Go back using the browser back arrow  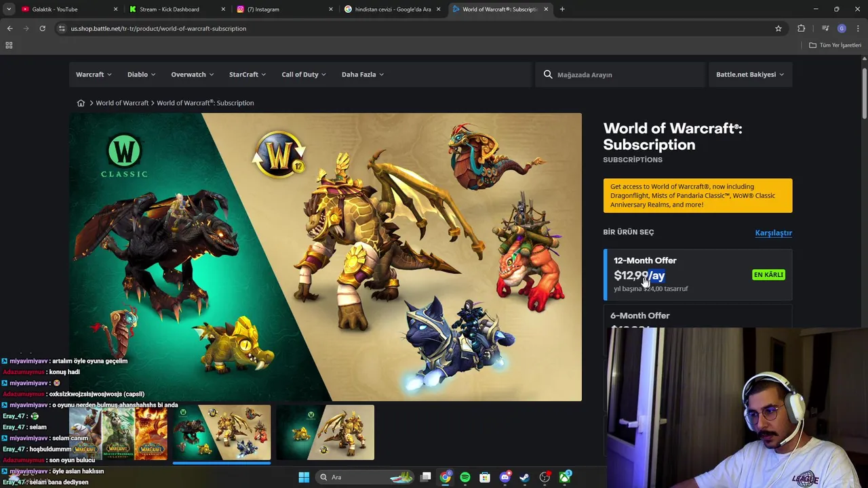(9, 28)
